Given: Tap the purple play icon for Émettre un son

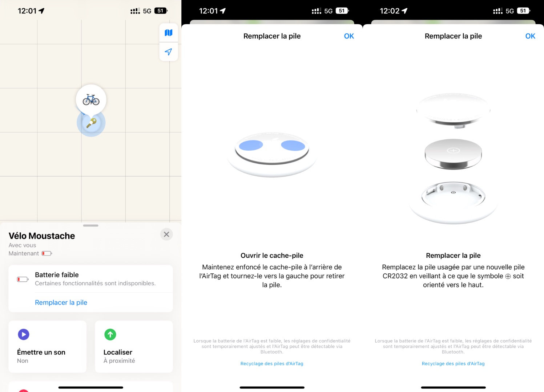Looking at the screenshot, I should [24, 334].
